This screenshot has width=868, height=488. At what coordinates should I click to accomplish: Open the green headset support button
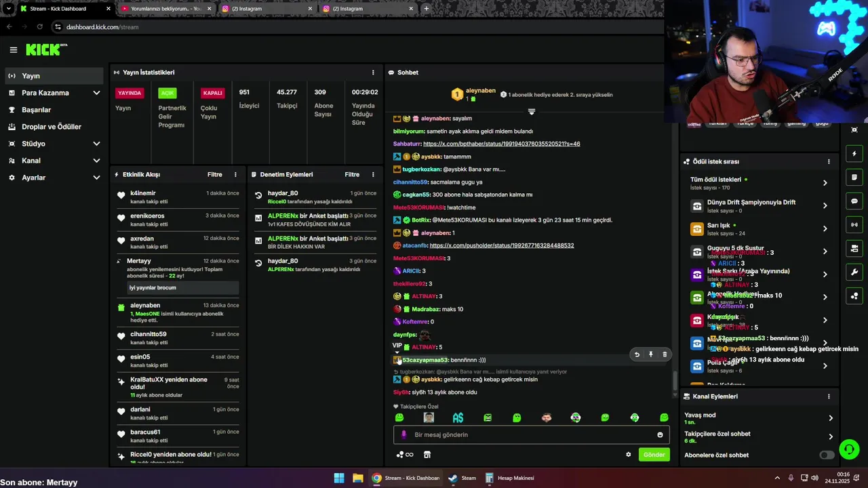849,449
